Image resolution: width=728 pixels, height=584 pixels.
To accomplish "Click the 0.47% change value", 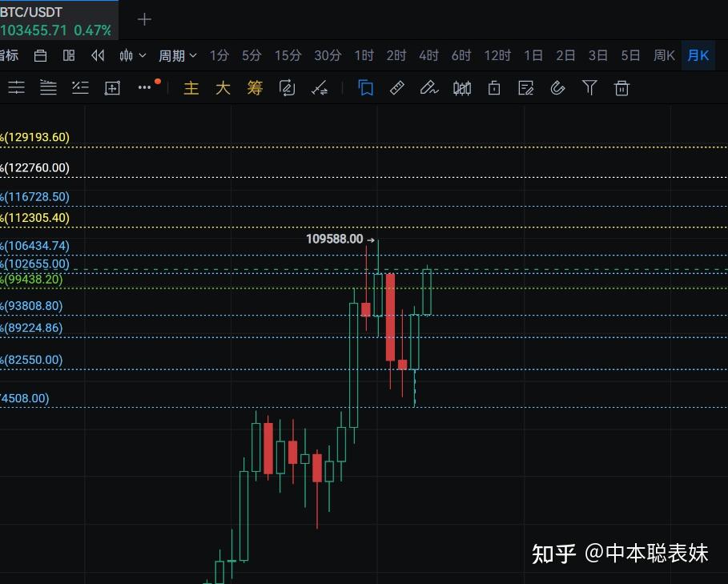I will [x=92, y=30].
